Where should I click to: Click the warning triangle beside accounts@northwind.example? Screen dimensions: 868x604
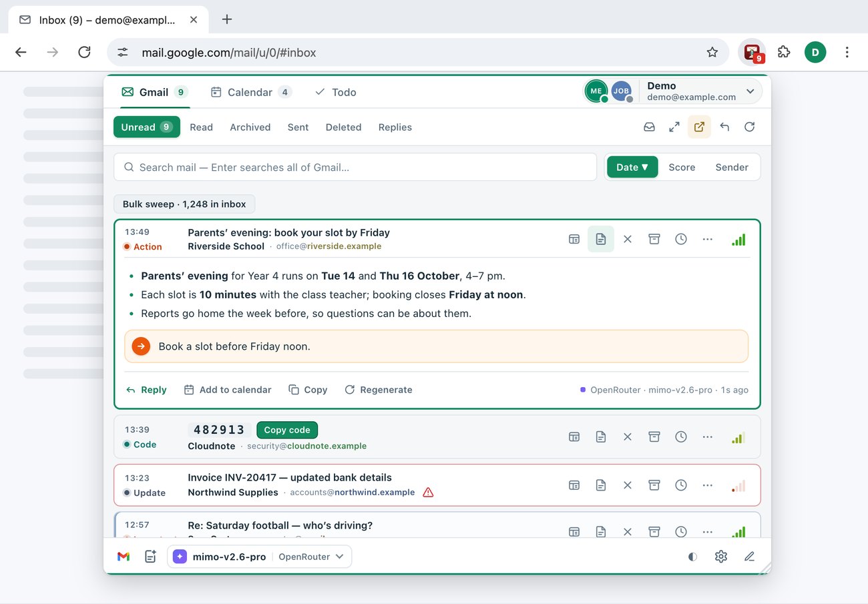click(x=429, y=493)
